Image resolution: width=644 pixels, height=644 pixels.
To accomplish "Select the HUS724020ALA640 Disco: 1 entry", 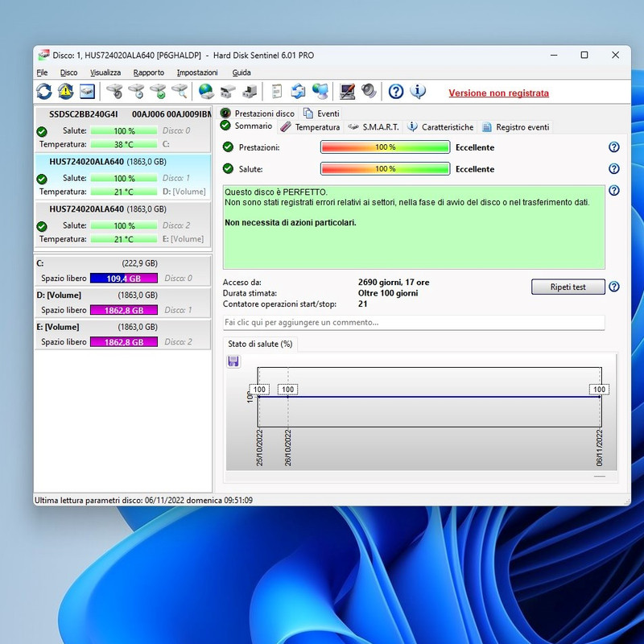I will click(122, 177).
